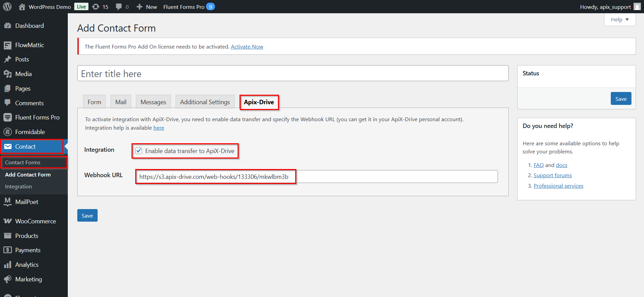Open Add Contact Form submenu item
The image size is (644, 297).
tap(28, 175)
